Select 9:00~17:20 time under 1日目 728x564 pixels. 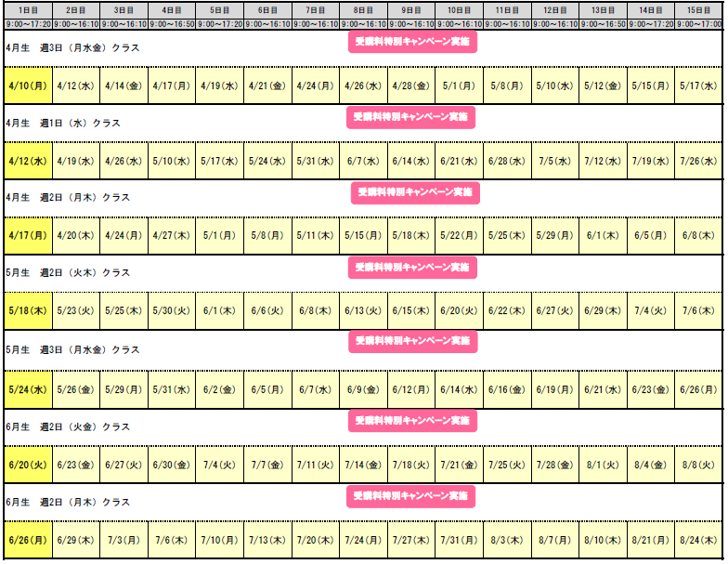click(28, 24)
